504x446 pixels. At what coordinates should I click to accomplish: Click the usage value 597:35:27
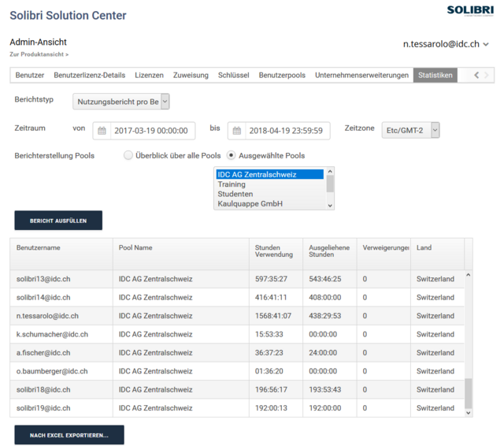[271, 279]
